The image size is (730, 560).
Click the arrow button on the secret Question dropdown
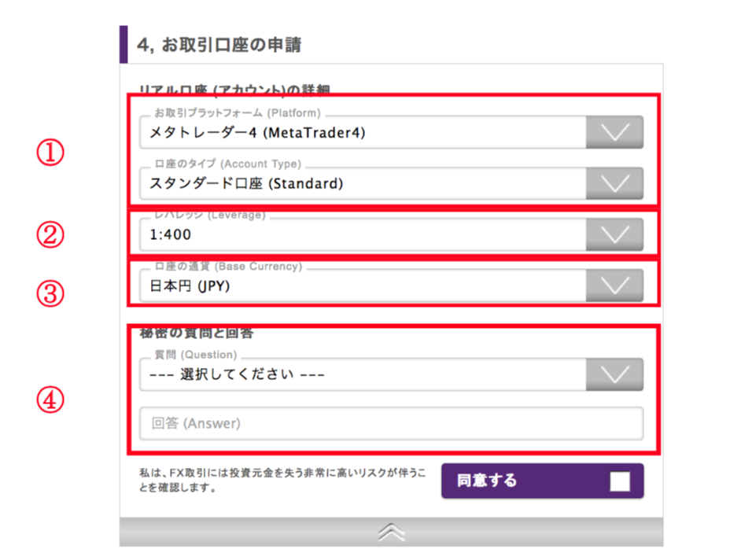[x=614, y=374]
